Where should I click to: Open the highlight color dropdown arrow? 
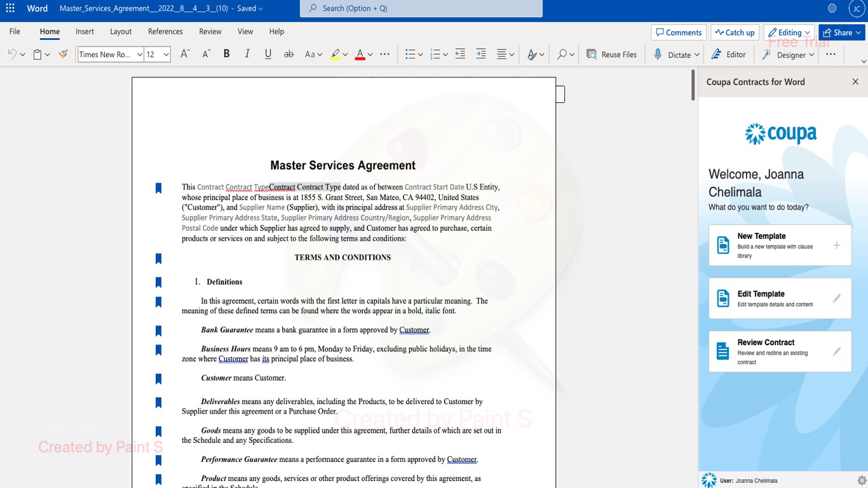(x=345, y=55)
